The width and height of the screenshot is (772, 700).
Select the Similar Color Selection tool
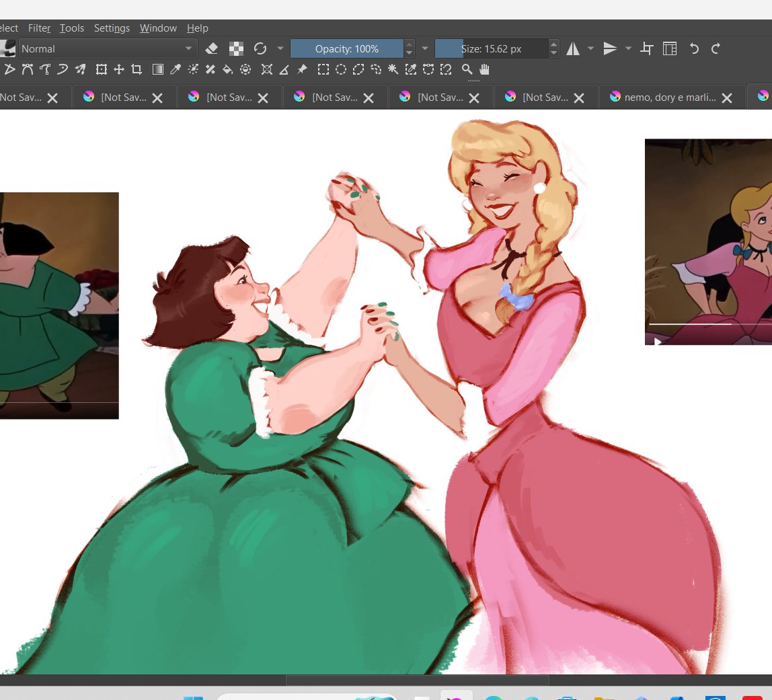pyautogui.click(x=411, y=69)
